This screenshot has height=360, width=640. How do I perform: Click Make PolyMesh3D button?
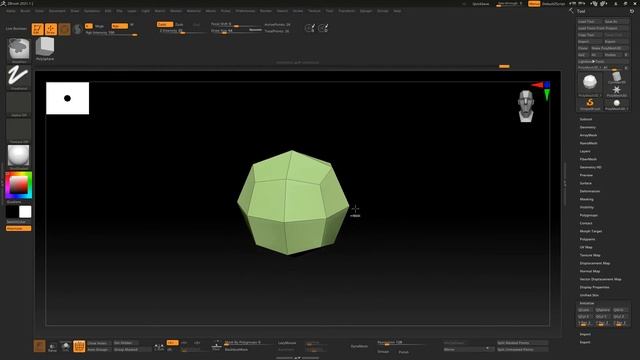(x=609, y=48)
